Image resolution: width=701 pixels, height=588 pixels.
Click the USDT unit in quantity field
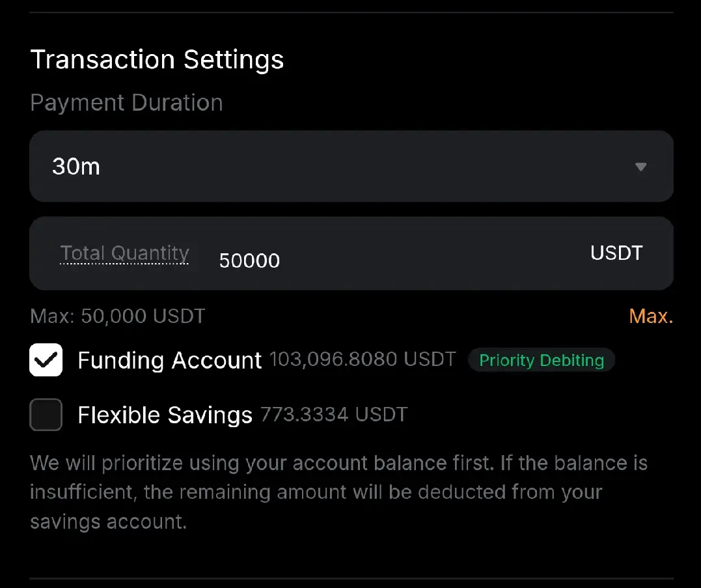(616, 253)
